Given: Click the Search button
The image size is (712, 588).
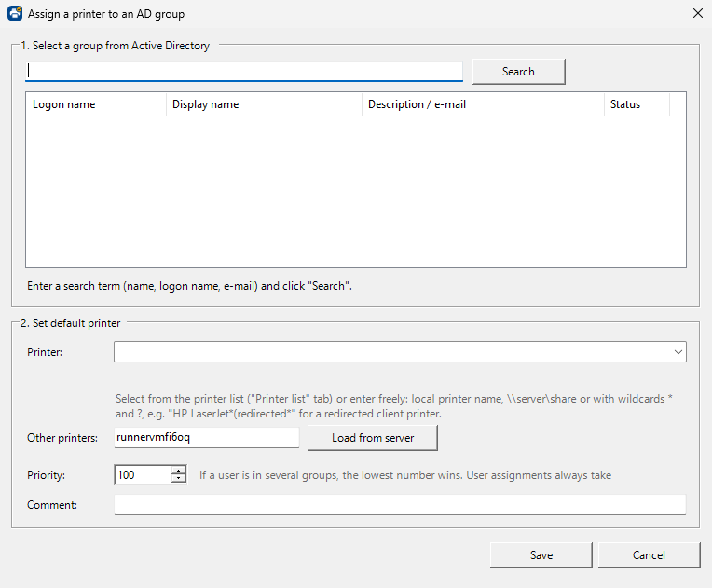Looking at the screenshot, I should 518,72.
